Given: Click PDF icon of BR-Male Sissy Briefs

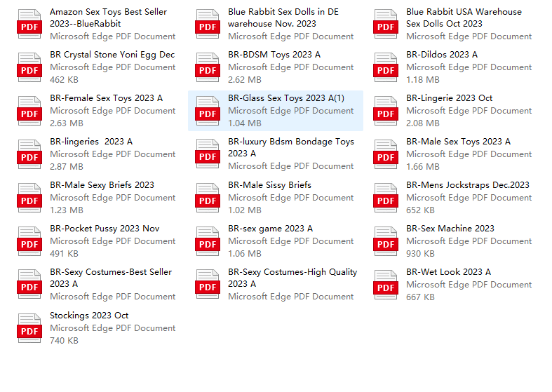Looking at the screenshot, I should pos(208,198).
